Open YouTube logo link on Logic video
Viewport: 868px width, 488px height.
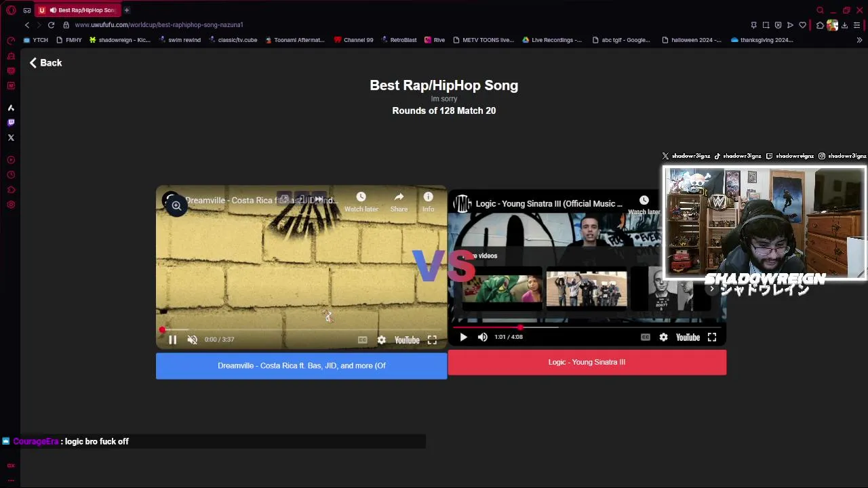(x=688, y=337)
